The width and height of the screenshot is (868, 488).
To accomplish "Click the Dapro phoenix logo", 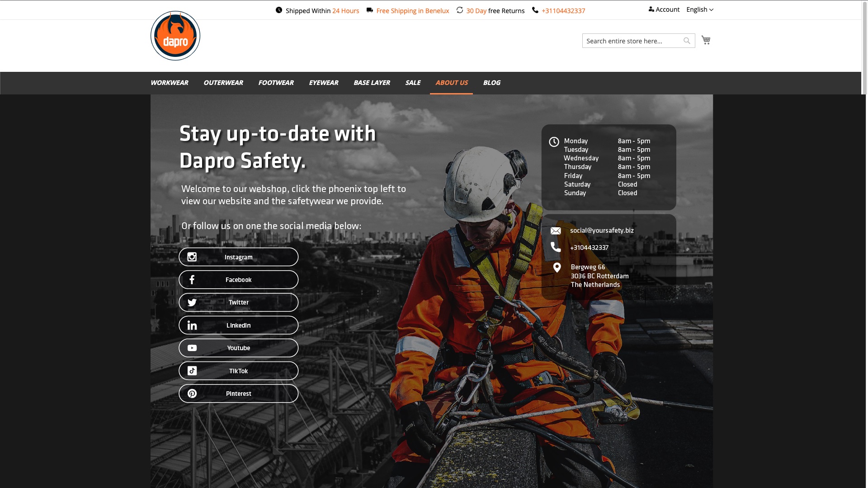I will 175,36.
